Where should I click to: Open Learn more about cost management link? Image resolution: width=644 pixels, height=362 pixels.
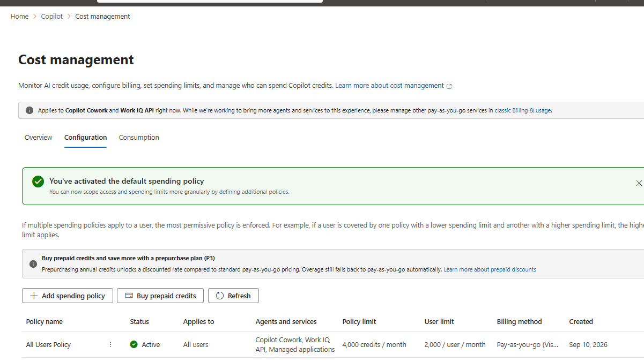[x=390, y=86]
